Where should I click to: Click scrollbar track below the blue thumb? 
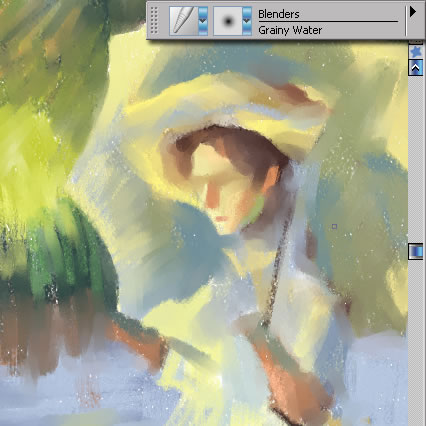pos(416,342)
